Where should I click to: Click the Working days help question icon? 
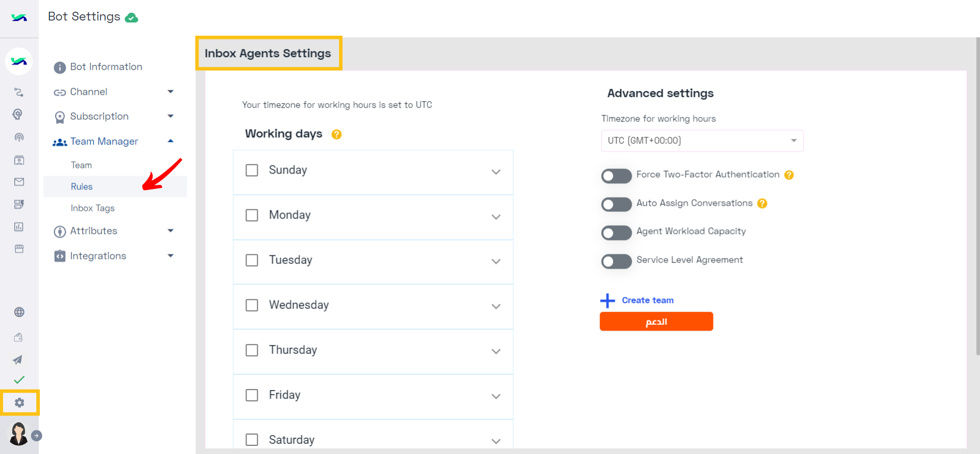(336, 134)
